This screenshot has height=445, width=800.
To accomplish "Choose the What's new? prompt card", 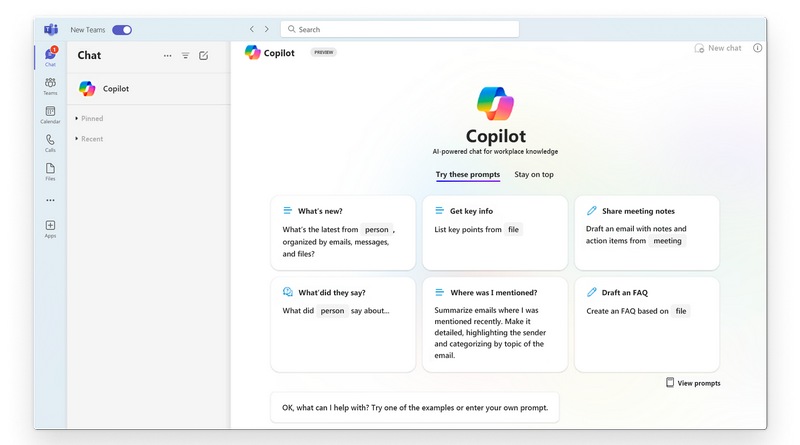I will click(x=343, y=232).
